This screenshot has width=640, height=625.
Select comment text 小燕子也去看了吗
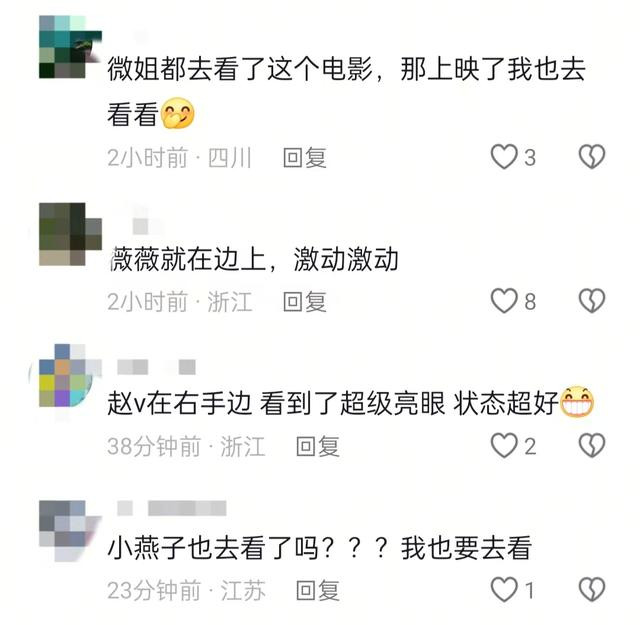[213, 547]
